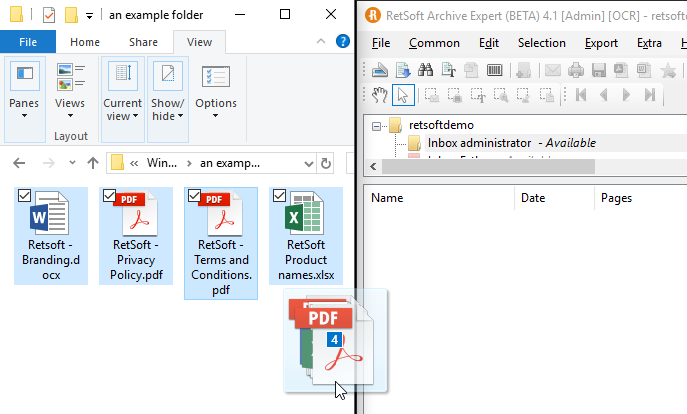This screenshot has height=414, width=687.
Task: Click the Explorer properties checkmark quick access icon
Action: (x=49, y=15)
